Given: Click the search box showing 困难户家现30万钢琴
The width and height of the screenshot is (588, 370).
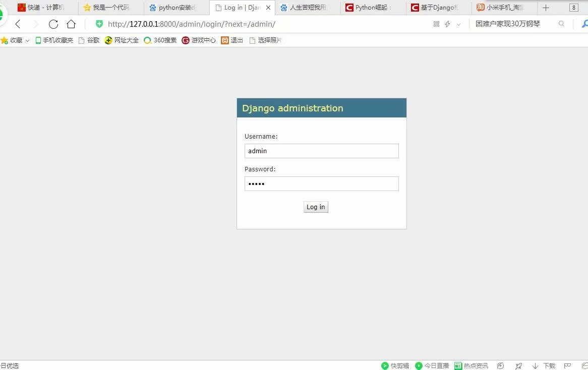Looking at the screenshot, I should [x=507, y=24].
